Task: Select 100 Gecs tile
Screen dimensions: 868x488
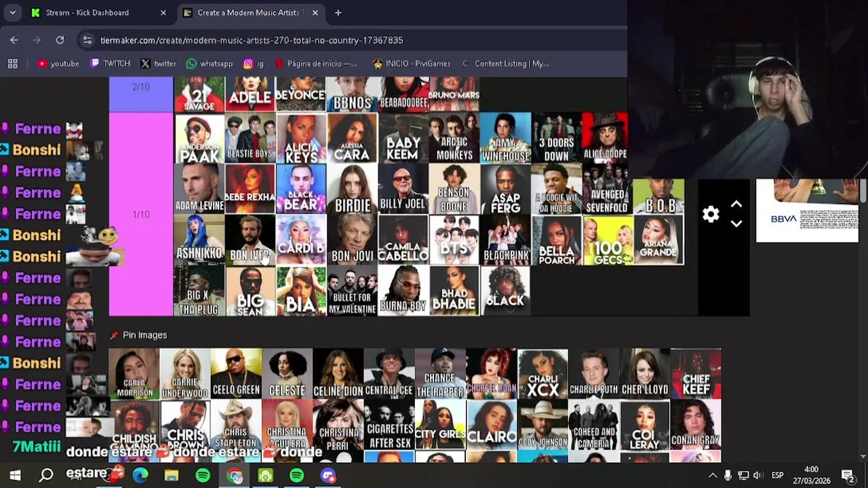Action: pos(608,240)
